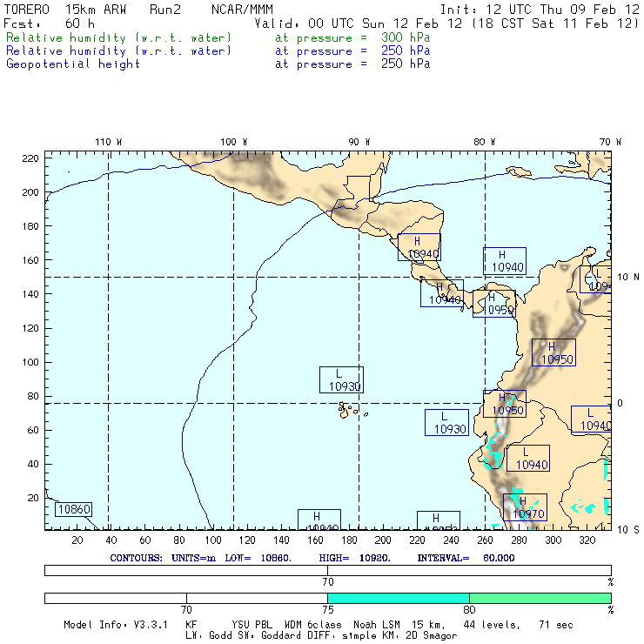Click the green above-80% color bar segment
The image size is (644, 644).
pyautogui.click(x=540, y=598)
